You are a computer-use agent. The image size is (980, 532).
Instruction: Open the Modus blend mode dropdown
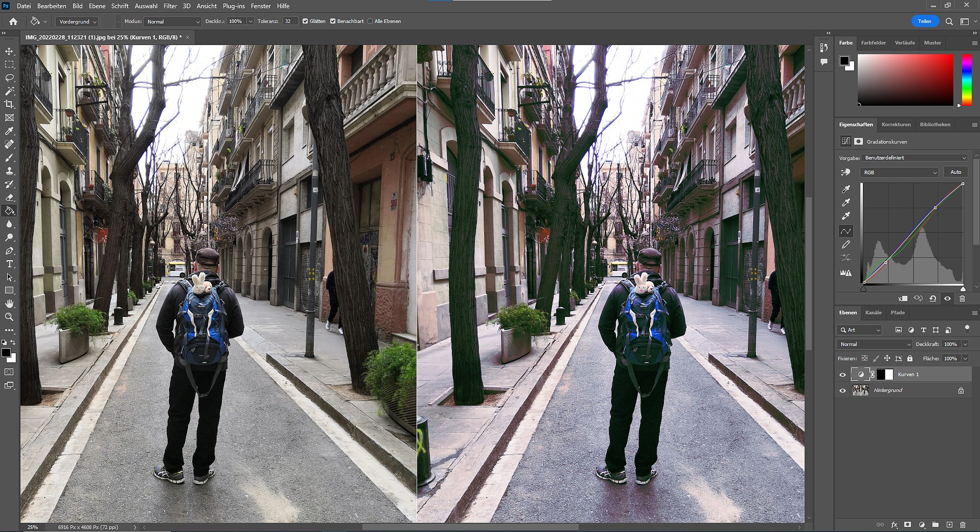coord(173,22)
